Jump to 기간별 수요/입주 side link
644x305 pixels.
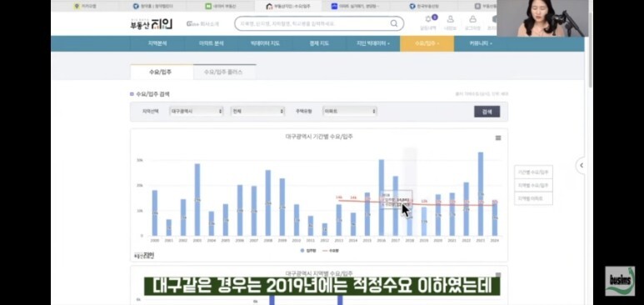click(x=533, y=172)
